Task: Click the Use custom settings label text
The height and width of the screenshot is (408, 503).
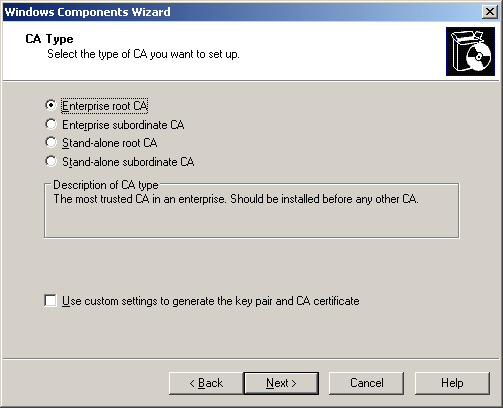Action: (x=211, y=301)
